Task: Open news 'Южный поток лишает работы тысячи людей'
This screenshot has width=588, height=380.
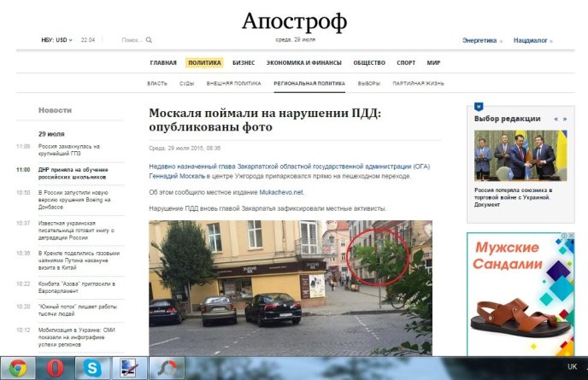Action: coord(77,310)
